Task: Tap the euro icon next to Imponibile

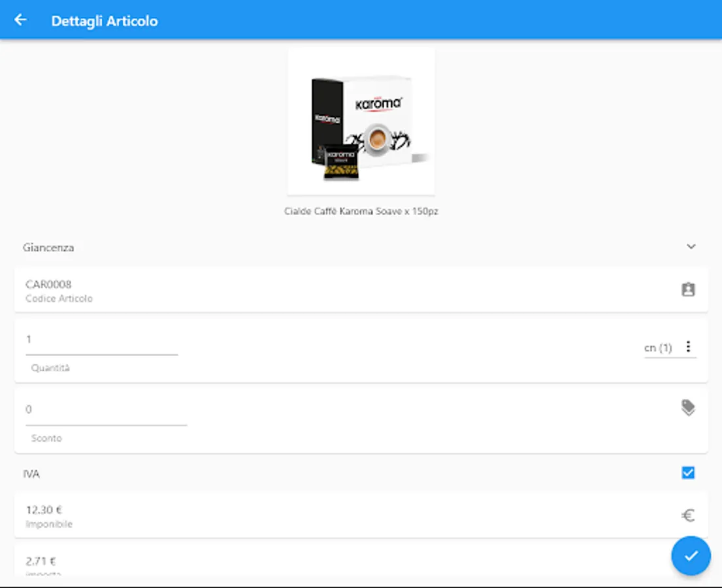Action: point(688,515)
